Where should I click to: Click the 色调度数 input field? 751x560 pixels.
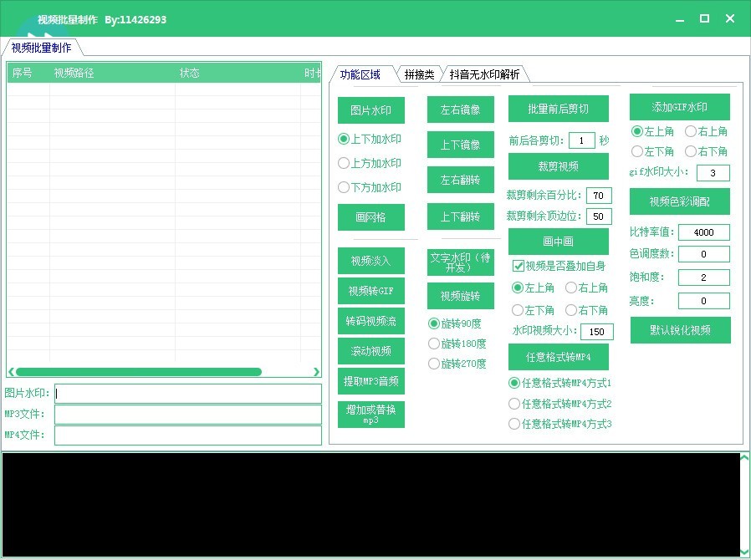tap(704, 254)
